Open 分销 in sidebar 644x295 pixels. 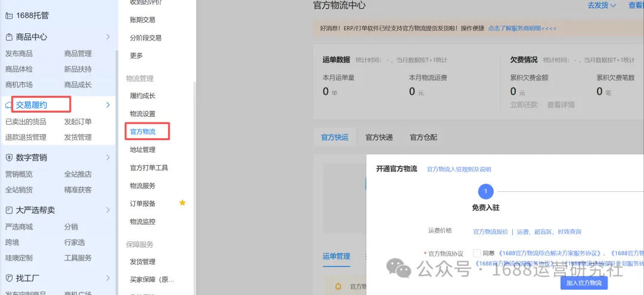pyautogui.click(x=71, y=227)
